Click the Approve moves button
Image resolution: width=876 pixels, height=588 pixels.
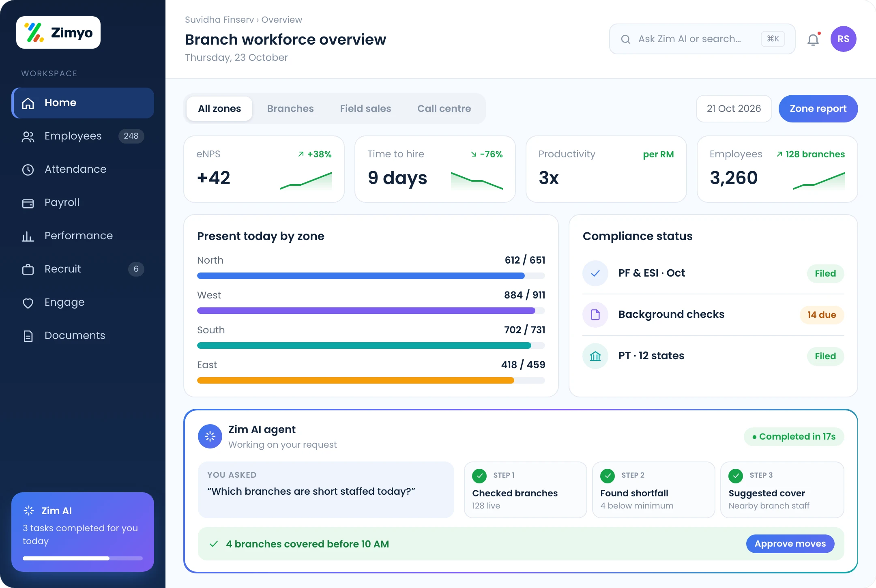pyautogui.click(x=790, y=544)
